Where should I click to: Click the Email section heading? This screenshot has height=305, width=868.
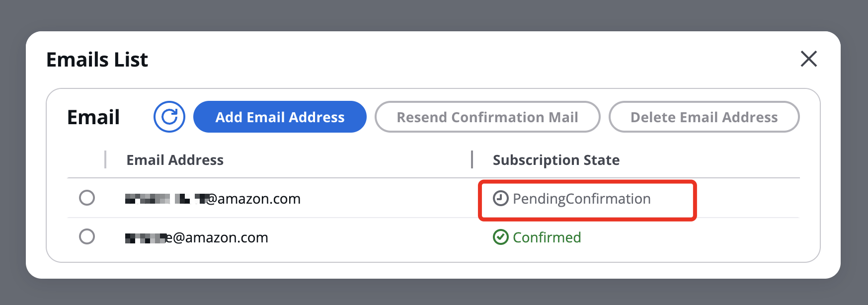[93, 117]
